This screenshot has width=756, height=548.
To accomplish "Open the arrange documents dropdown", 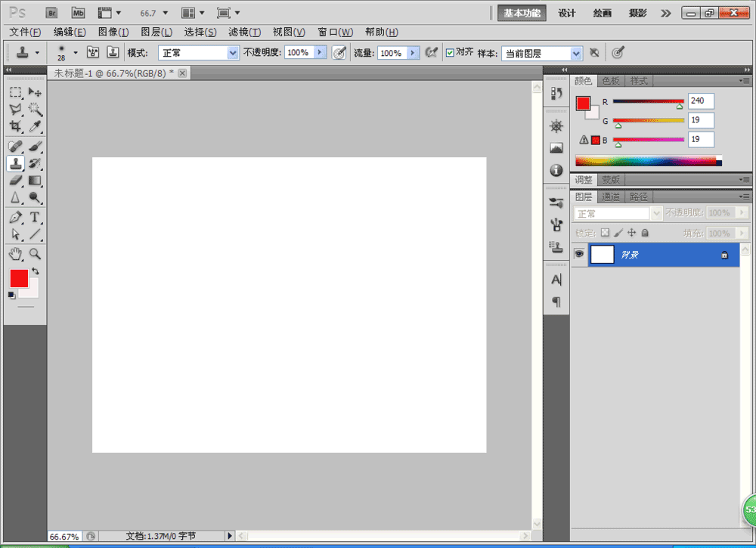I will [x=193, y=13].
